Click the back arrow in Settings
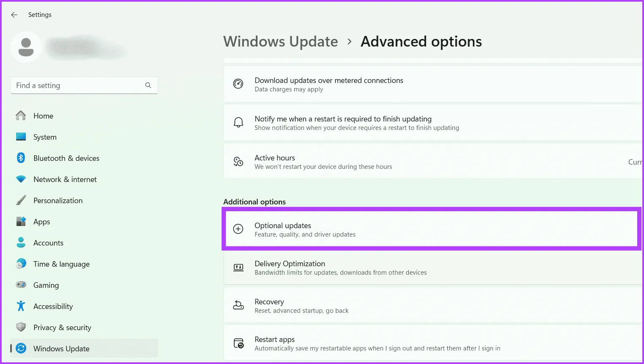Screen dimensions: 644x364 [14, 15]
